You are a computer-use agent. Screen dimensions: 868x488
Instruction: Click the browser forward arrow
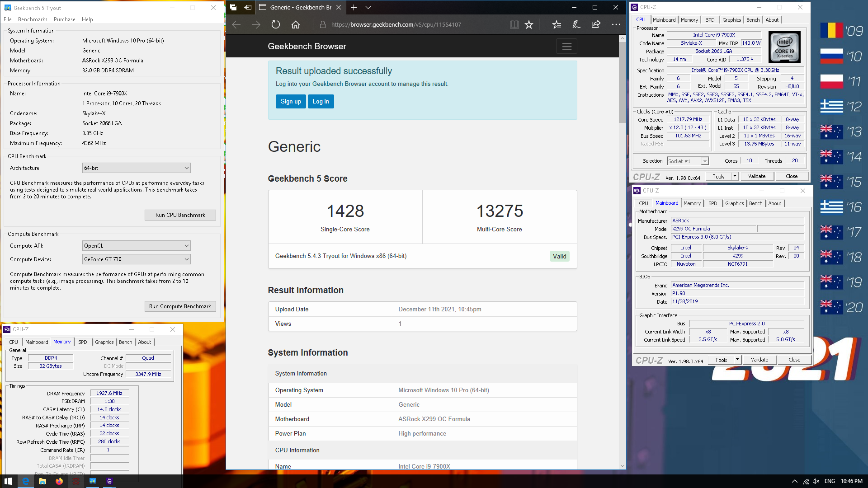(x=256, y=25)
